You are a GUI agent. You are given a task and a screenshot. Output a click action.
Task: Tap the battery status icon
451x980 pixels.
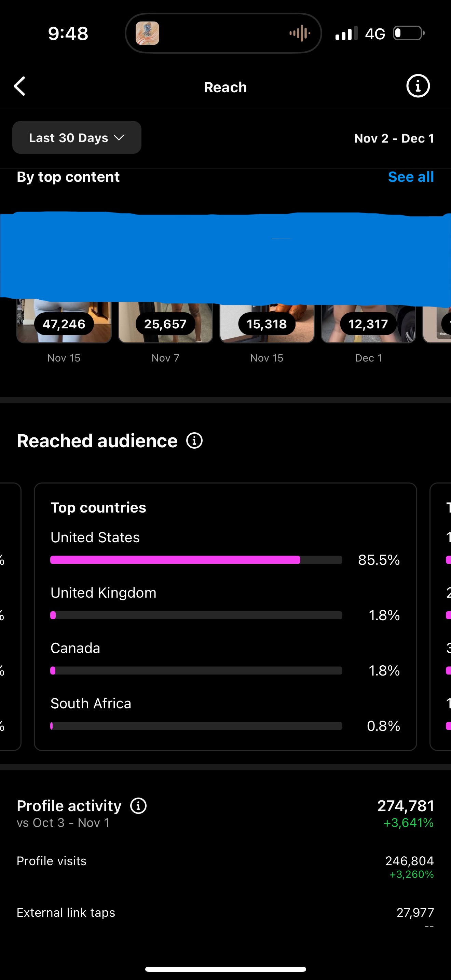[x=409, y=33]
